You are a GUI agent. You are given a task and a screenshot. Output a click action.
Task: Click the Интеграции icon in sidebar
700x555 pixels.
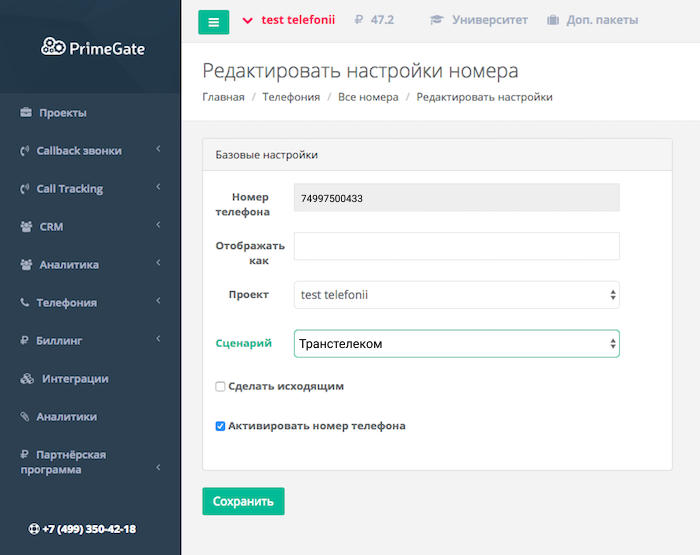tap(27, 379)
